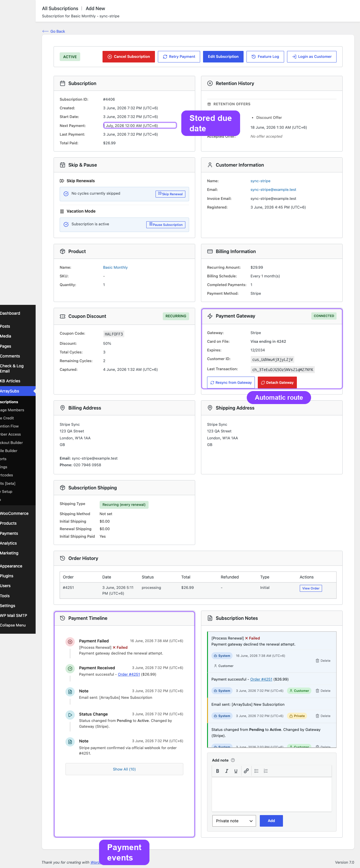The width and height of the screenshot is (360, 868).
Task: Open WP Mail SMTP in the sidebar
Action: [x=18, y=615]
